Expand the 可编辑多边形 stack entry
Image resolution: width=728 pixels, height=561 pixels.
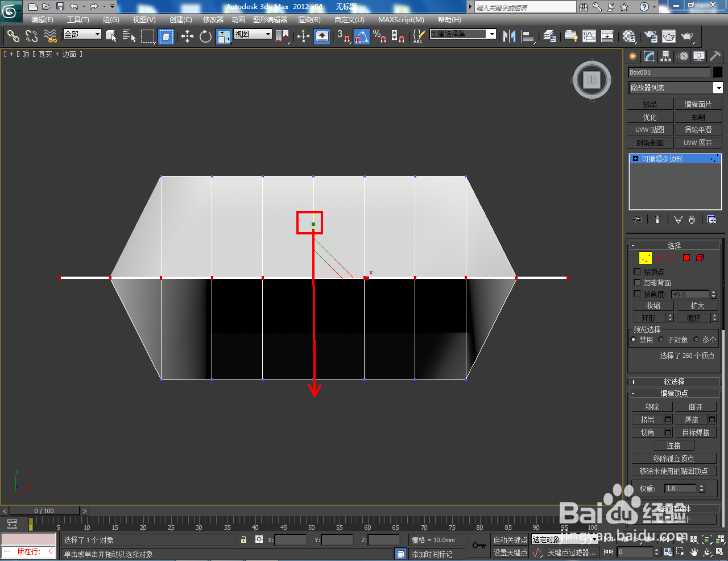(x=635, y=159)
